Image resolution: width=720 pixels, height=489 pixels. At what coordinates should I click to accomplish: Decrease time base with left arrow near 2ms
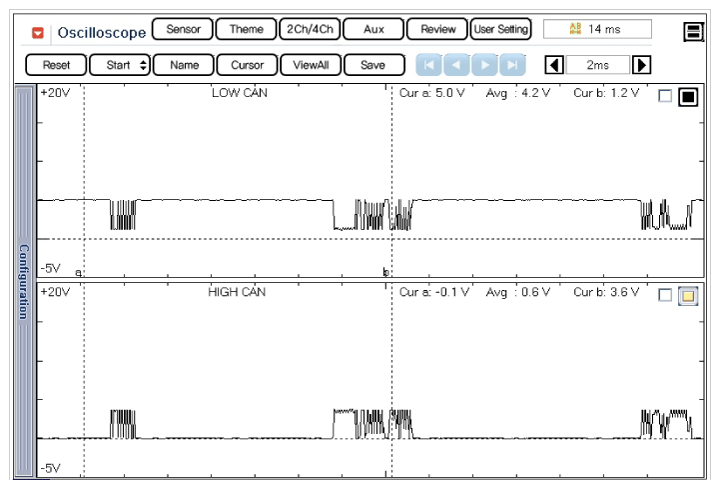pos(553,65)
